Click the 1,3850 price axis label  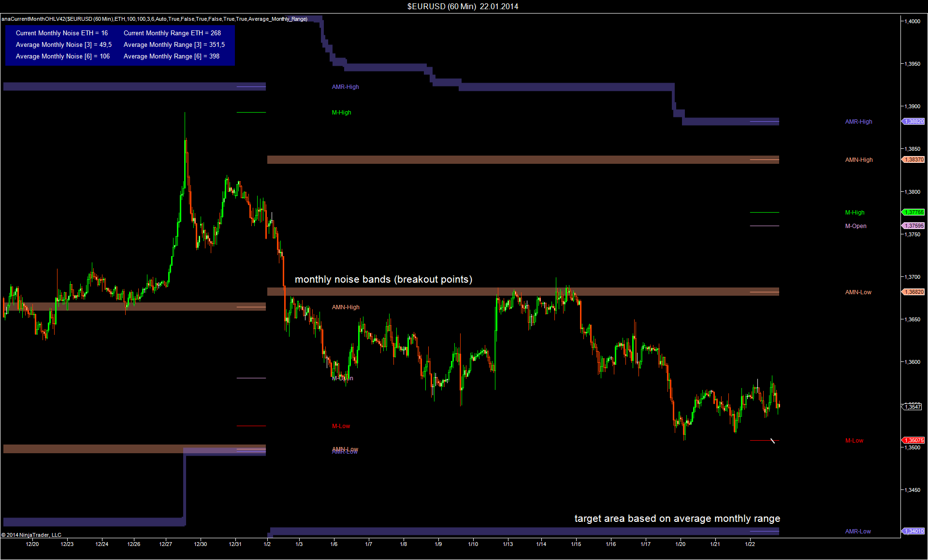[913, 149]
